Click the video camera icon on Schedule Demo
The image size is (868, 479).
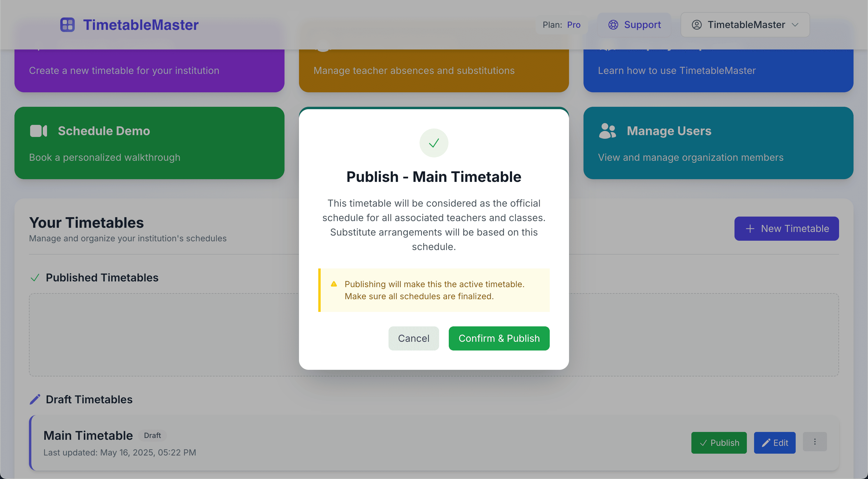(x=38, y=131)
